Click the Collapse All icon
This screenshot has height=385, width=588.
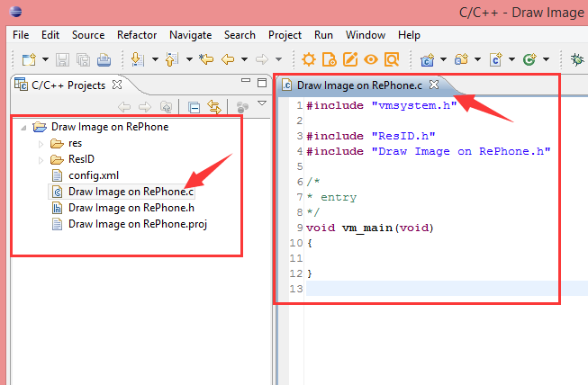pos(194,107)
